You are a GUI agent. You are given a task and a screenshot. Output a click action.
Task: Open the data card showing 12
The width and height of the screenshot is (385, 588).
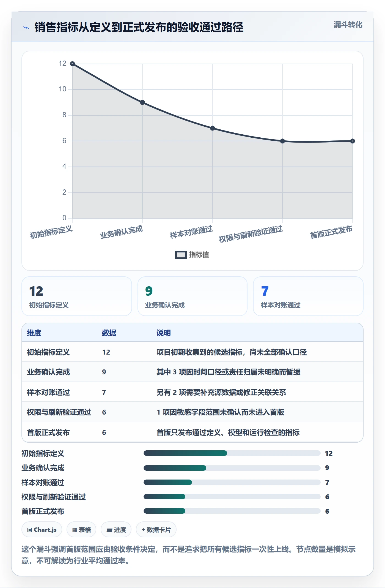[77, 296]
